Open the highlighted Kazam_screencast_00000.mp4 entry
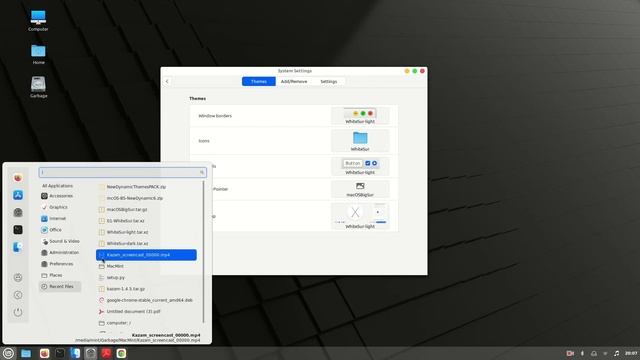Image resolution: width=640 pixels, height=360 pixels. (x=146, y=255)
